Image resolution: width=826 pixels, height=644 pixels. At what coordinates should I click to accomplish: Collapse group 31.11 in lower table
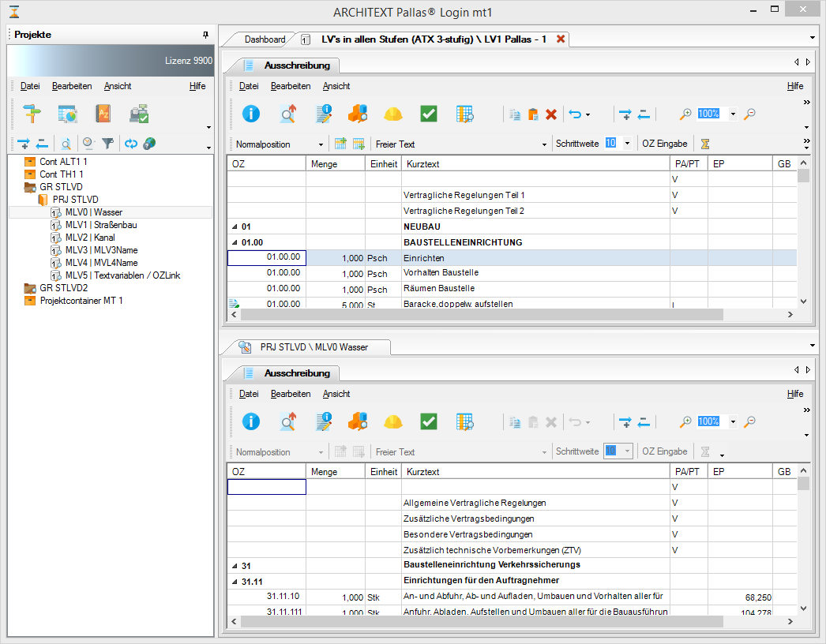point(235,582)
